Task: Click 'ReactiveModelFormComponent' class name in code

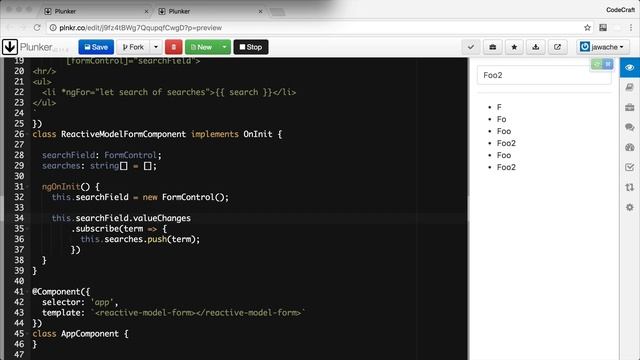Action: click(123, 134)
